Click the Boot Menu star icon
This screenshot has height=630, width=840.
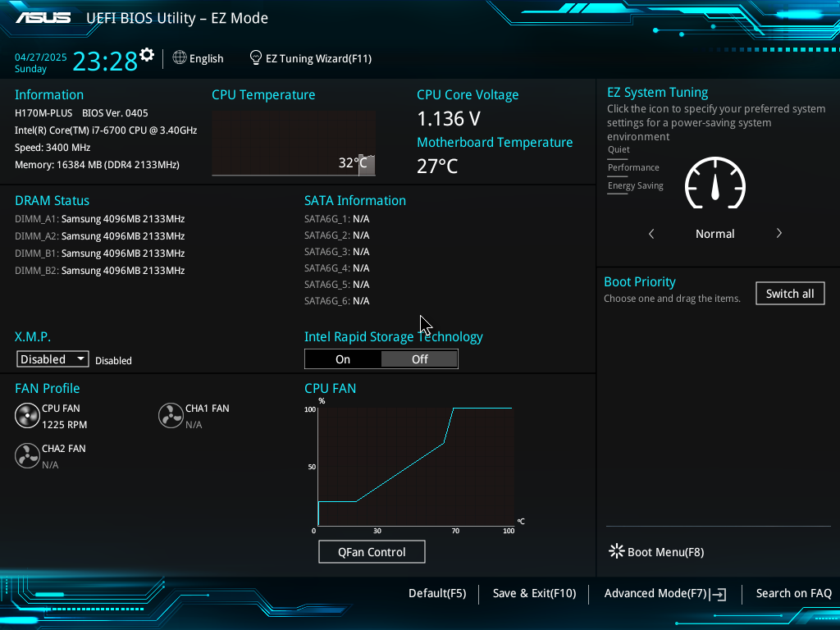[616, 551]
